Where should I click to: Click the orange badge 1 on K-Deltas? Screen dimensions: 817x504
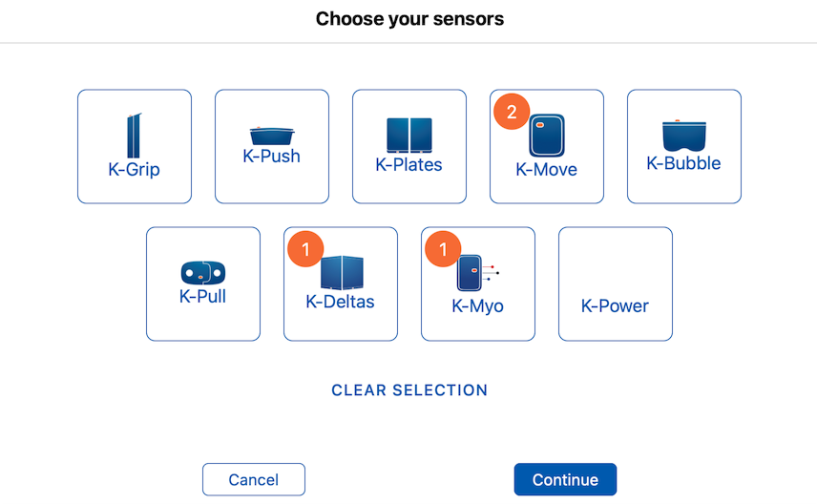305,249
